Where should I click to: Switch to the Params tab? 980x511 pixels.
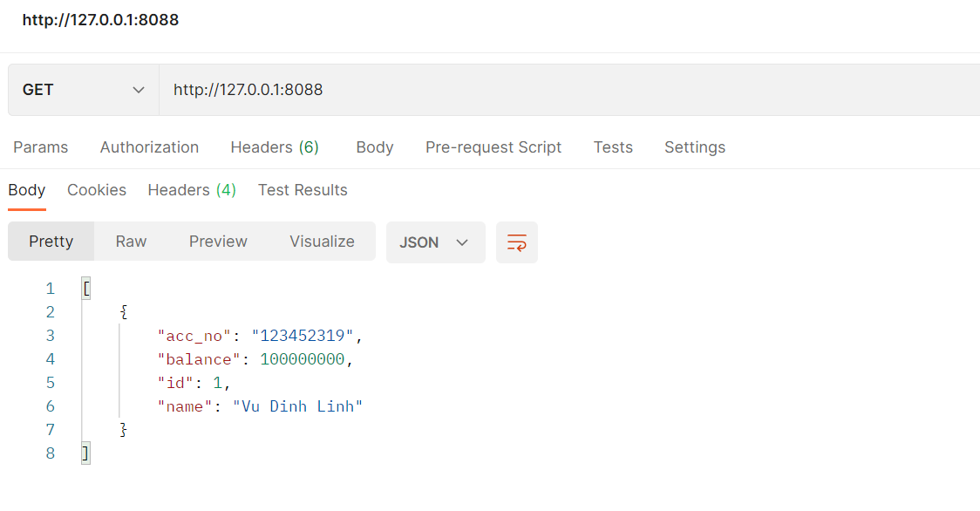(40, 146)
